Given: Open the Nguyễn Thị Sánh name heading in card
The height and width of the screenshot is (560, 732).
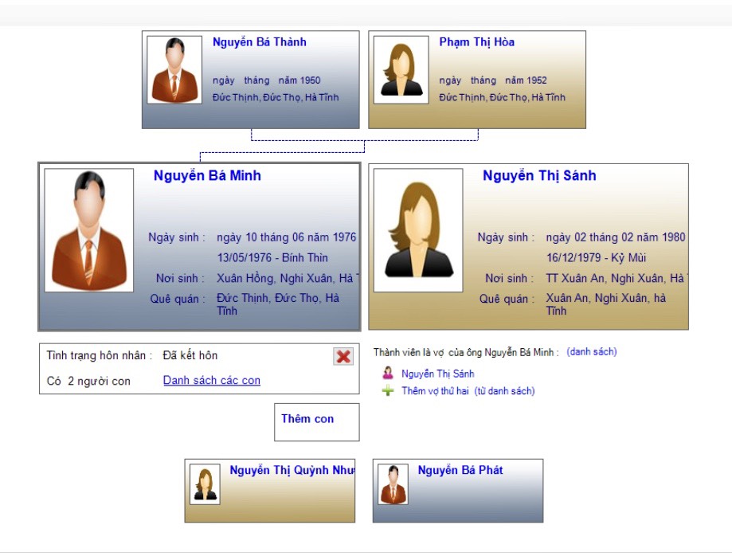Looking at the screenshot, I should point(539,175).
